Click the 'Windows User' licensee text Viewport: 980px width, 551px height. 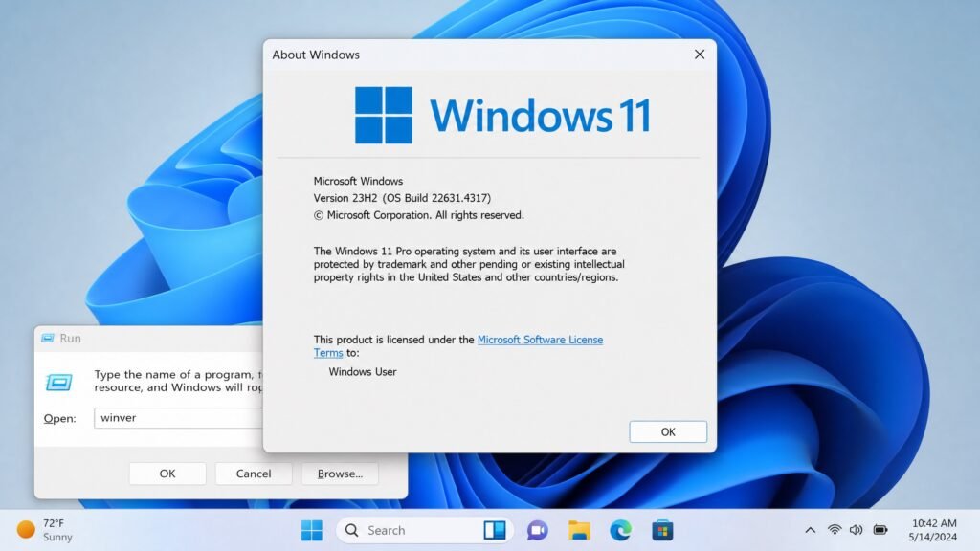pos(363,372)
